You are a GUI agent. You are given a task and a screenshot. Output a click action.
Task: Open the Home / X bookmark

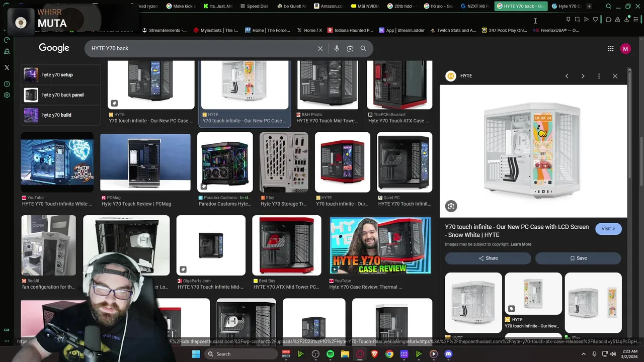click(x=309, y=30)
